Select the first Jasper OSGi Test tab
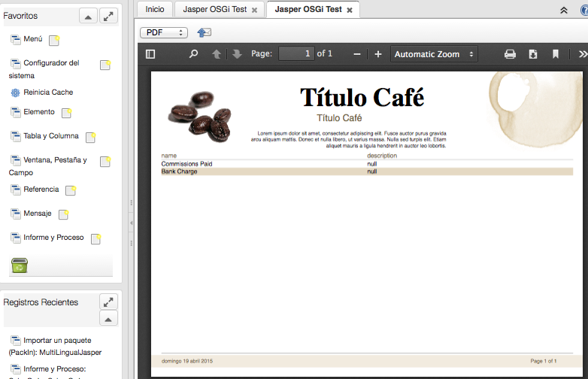Viewport: 588px width, 379px height. pyautogui.click(x=214, y=10)
